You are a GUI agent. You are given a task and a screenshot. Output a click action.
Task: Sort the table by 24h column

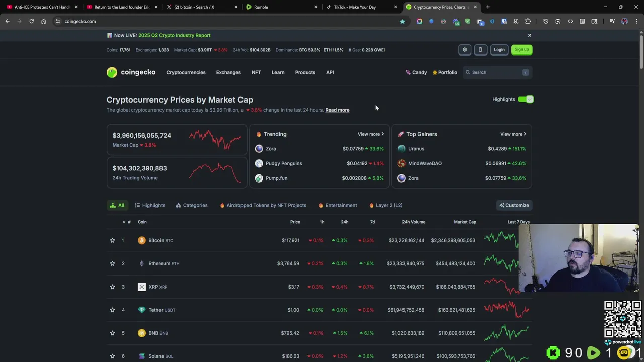(344, 222)
